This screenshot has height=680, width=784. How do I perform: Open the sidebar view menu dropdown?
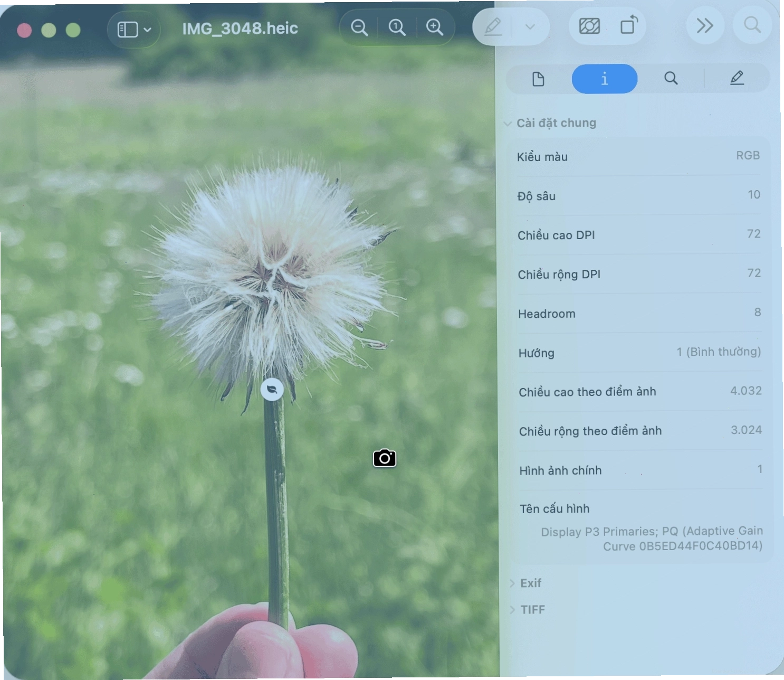pos(134,29)
